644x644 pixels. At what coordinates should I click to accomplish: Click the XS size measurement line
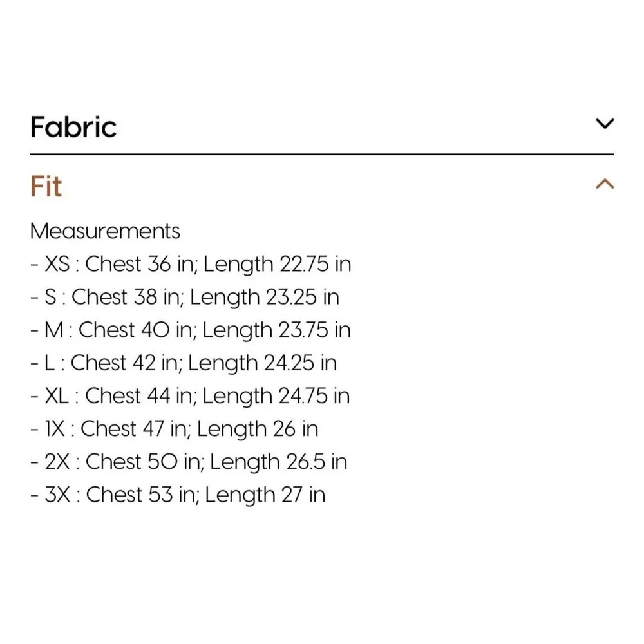191,264
